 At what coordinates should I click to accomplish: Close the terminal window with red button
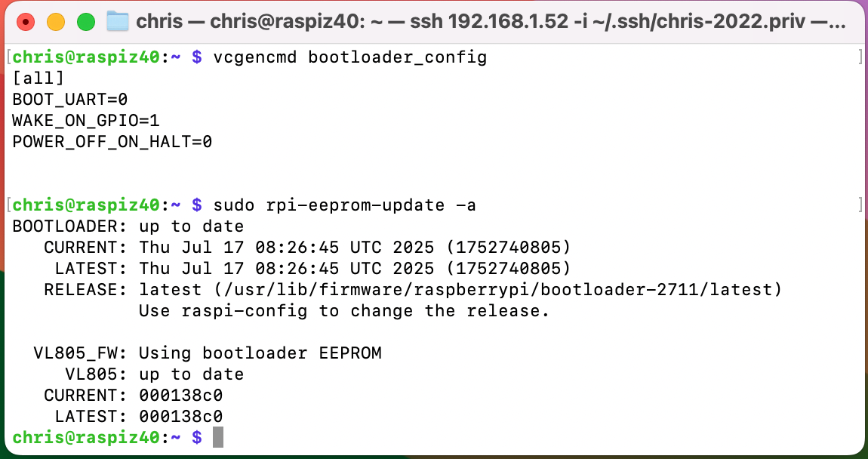[x=26, y=22]
